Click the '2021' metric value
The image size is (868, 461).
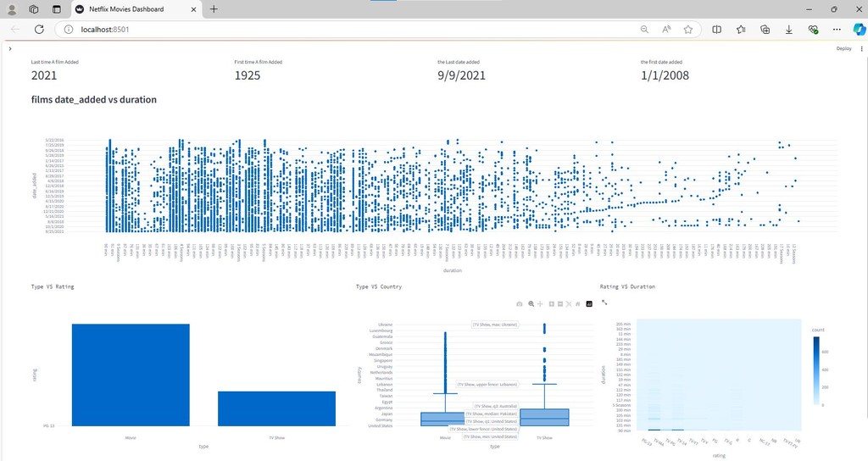[44, 75]
